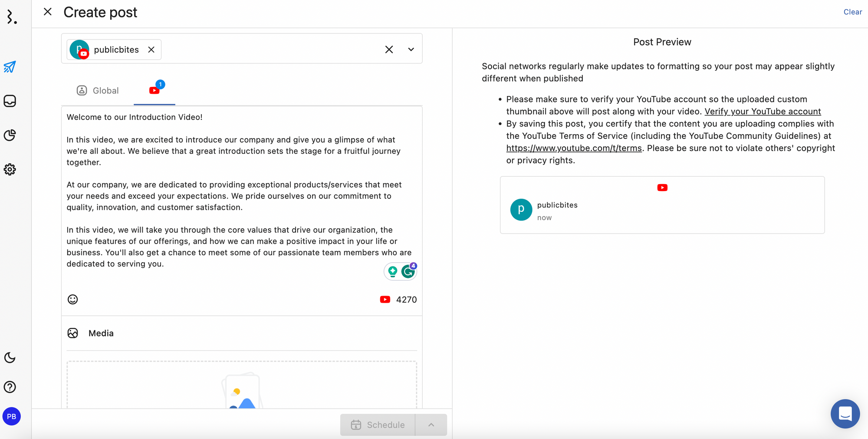Open the emoji picker smiley icon

[x=73, y=299]
